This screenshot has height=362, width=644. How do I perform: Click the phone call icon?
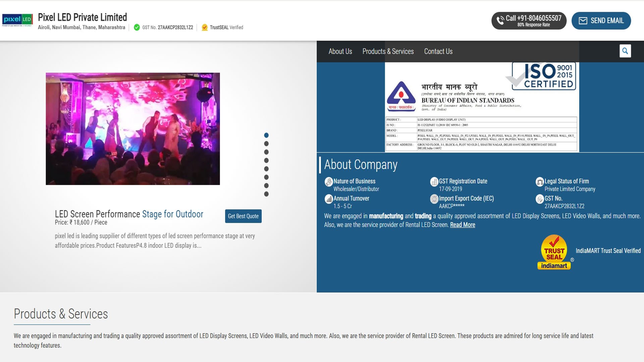pyautogui.click(x=500, y=20)
